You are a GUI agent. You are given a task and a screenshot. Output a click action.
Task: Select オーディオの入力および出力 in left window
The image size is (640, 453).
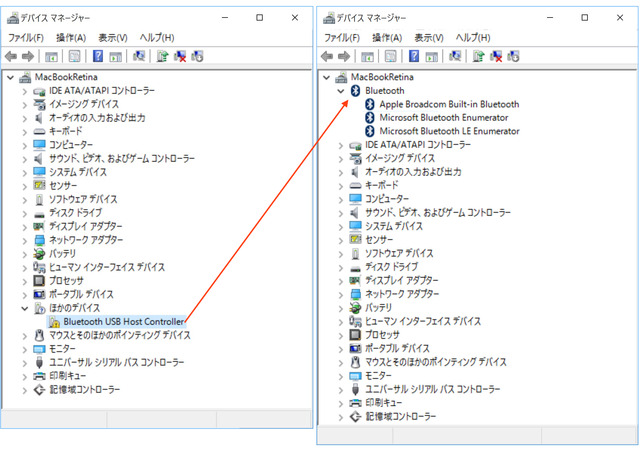pos(97,118)
